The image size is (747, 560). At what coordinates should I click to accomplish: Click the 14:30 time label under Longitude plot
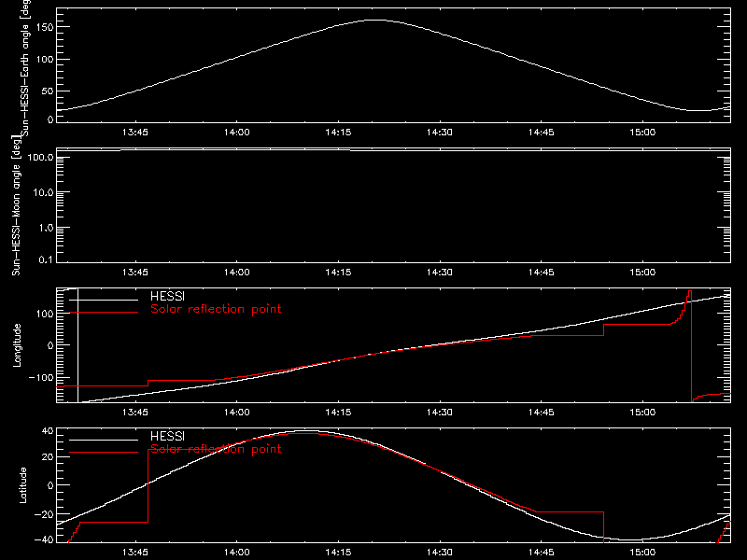439,413
